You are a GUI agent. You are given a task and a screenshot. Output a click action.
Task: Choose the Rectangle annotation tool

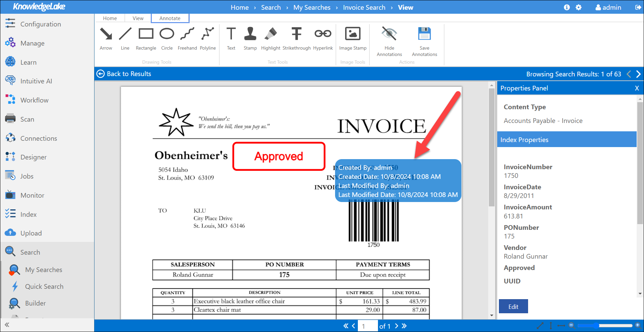coord(146,39)
